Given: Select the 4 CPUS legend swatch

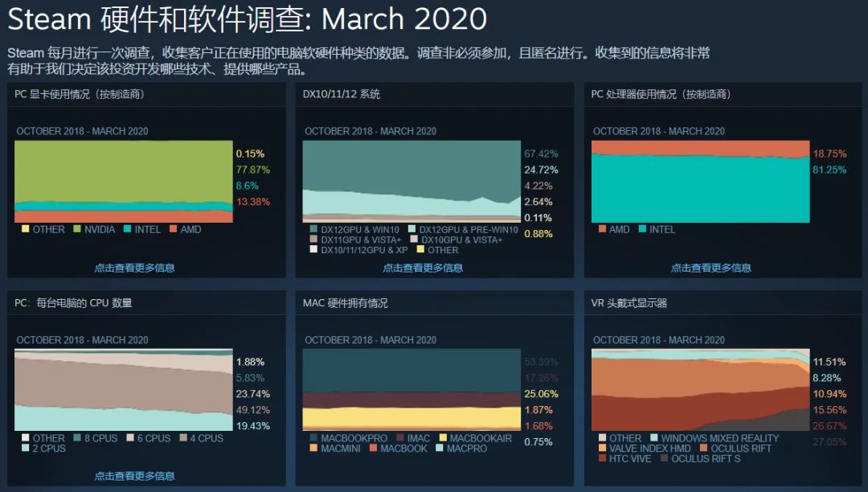Looking at the screenshot, I should (183, 438).
